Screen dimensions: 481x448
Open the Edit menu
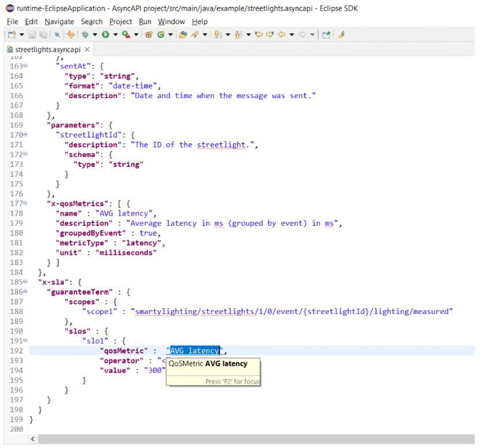click(31, 22)
